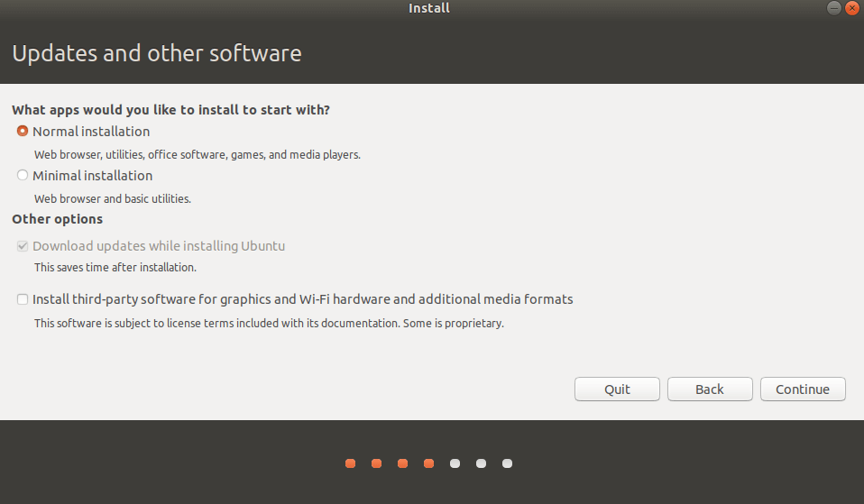The height and width of the screenshot is (504, 864).
Task: Click the license terms proprietary software note
Action: click(269, 324)
